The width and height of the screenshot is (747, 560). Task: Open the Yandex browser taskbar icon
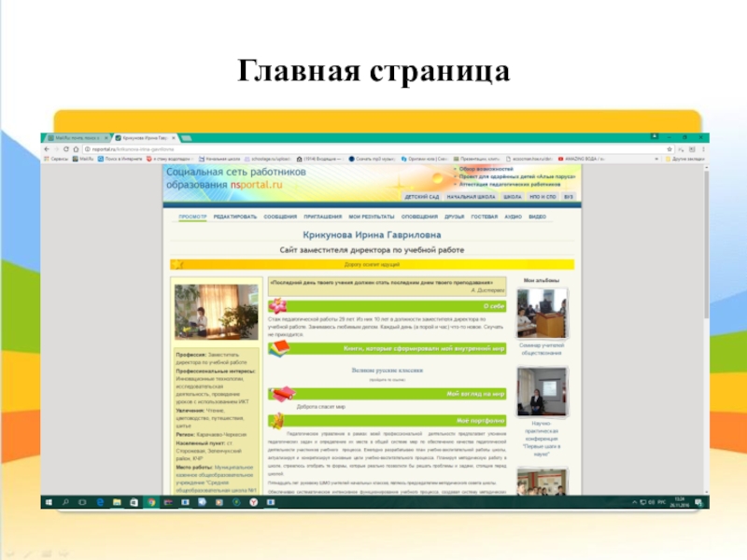[253, 502]
